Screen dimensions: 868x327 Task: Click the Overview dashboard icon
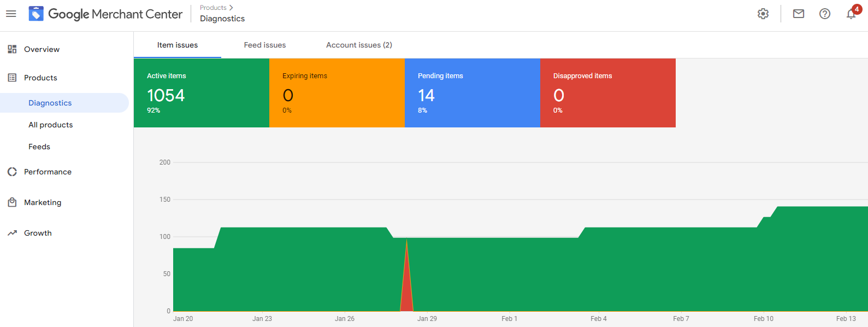(x=12, y=49)
